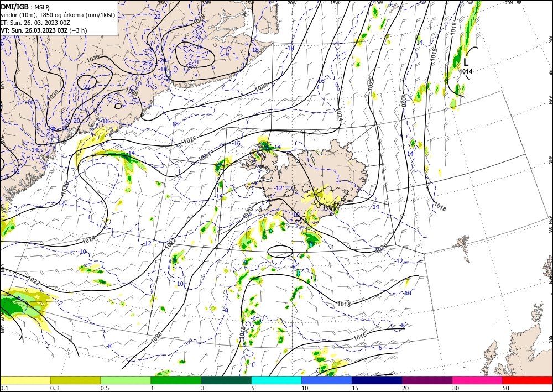This screenshot has width=553, height=392.
Task: Click the 'VT: Sun. 26.03.2023 03Z (+3 h)' line
Action: (44, 30)
